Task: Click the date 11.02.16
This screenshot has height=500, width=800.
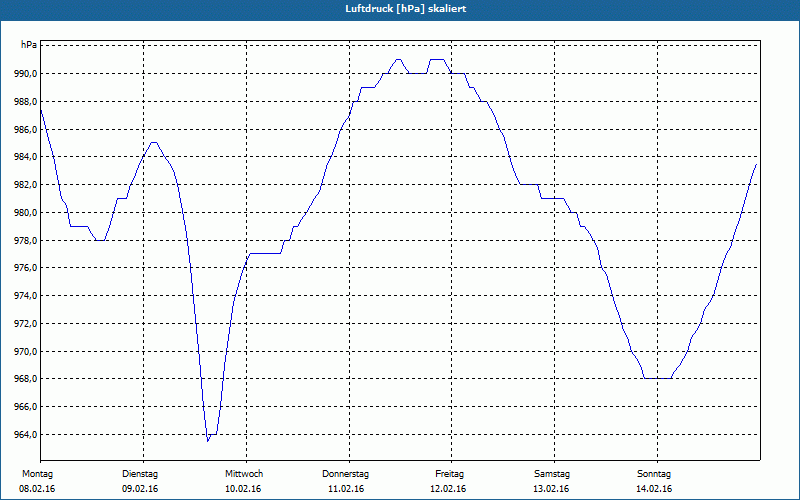Action: pyautogui.click(x=346, y=489)
